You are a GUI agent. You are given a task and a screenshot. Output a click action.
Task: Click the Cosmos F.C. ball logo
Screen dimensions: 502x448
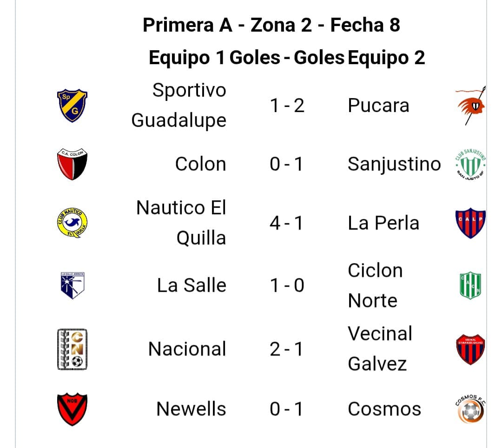point(470,409)
